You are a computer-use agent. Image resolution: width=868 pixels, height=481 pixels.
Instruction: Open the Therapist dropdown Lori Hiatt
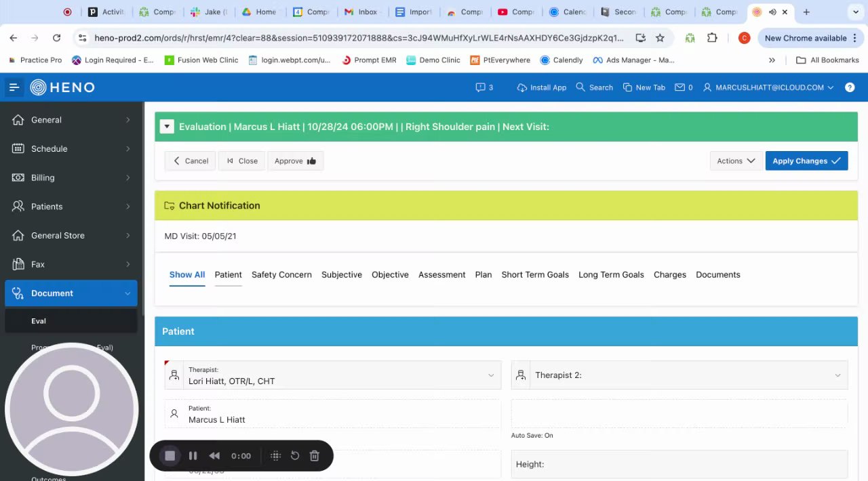click(333, 375)
